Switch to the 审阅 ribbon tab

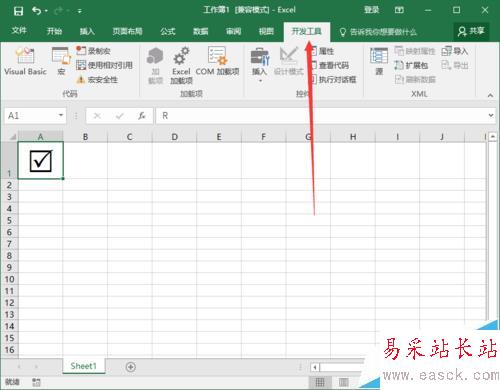(233, 31)
